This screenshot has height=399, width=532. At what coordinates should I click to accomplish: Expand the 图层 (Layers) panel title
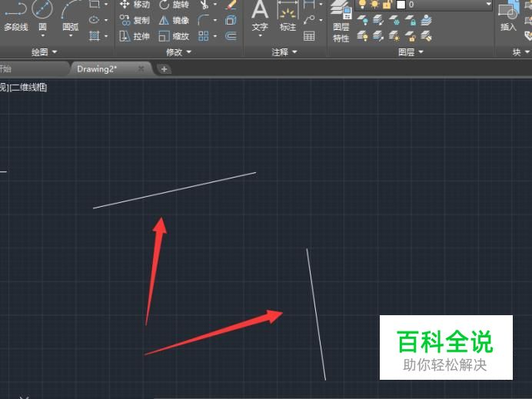pos(411,52)
